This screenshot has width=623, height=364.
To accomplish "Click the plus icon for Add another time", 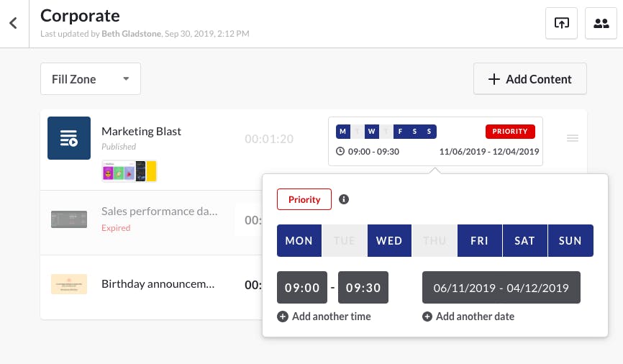I will coord(283,317).
